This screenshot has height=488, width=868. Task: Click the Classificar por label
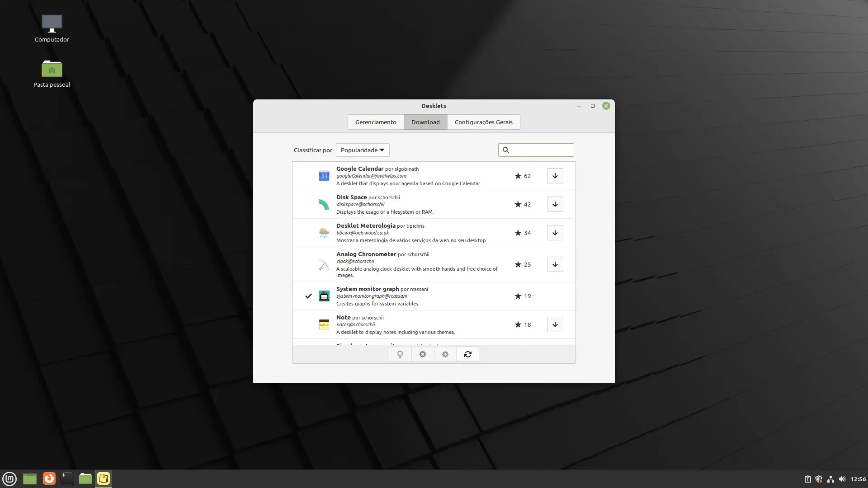[x=313, y=150]
